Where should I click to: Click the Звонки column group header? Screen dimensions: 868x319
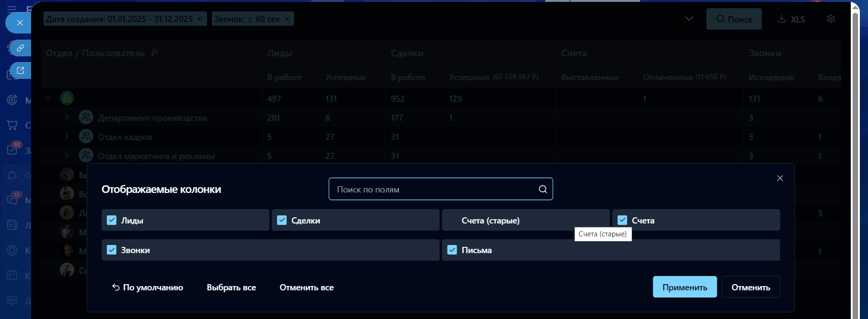[x=765, y=53]
